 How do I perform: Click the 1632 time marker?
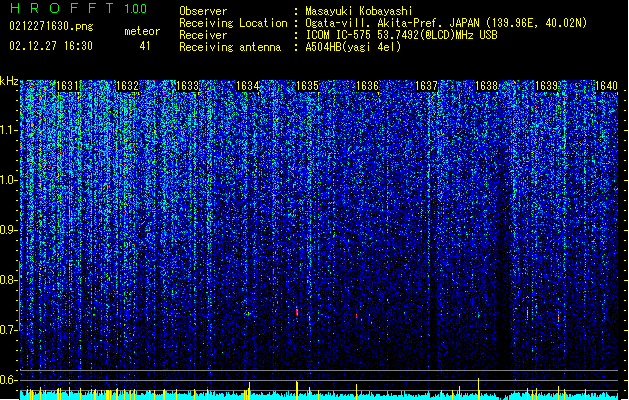click(x=127, y=86)
